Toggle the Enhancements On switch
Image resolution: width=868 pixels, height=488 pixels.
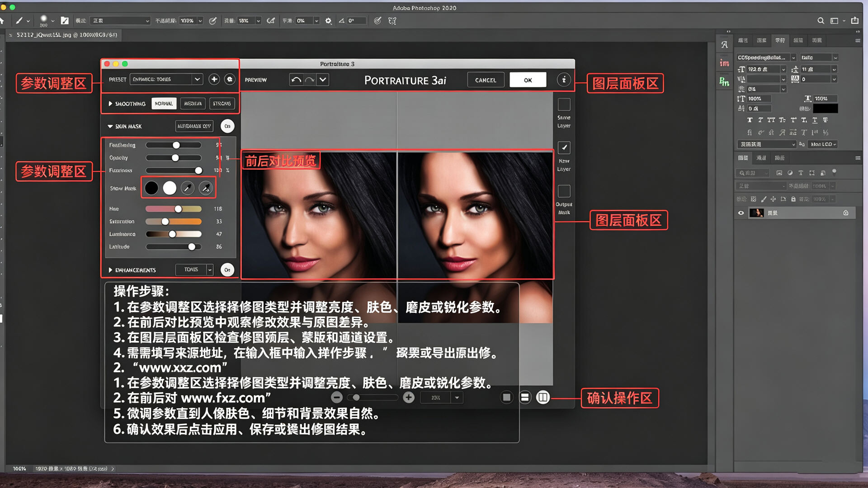227,270
